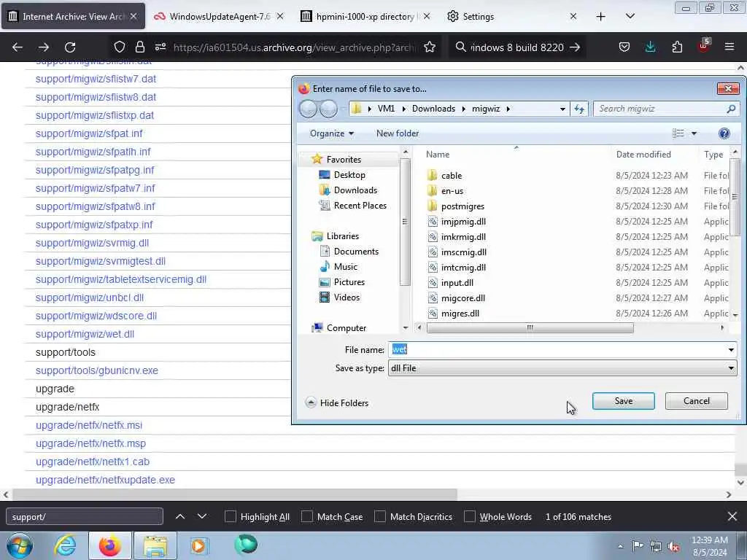
Task: Open upgrade/netfx/netfxupdate.exe link
Action: pos(105,480)
